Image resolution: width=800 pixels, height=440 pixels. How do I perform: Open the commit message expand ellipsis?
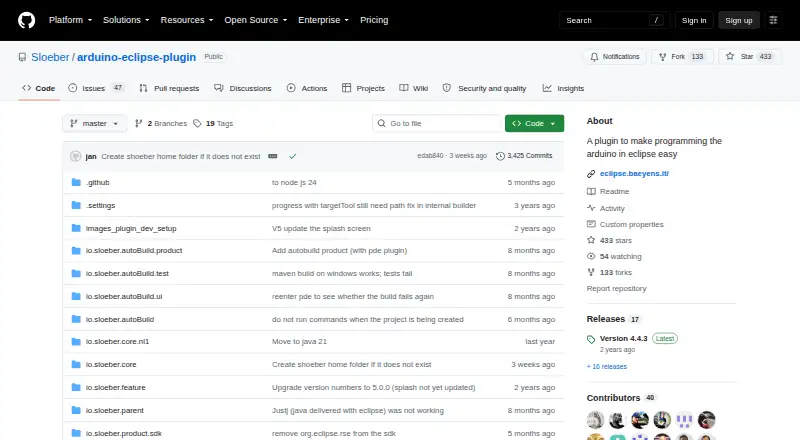(273, 156)
